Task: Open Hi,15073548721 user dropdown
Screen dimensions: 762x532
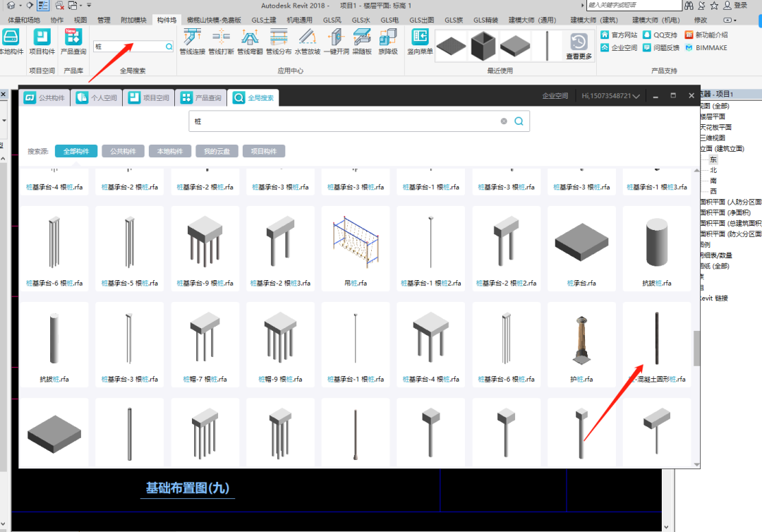Action: (x=610, y=96)
